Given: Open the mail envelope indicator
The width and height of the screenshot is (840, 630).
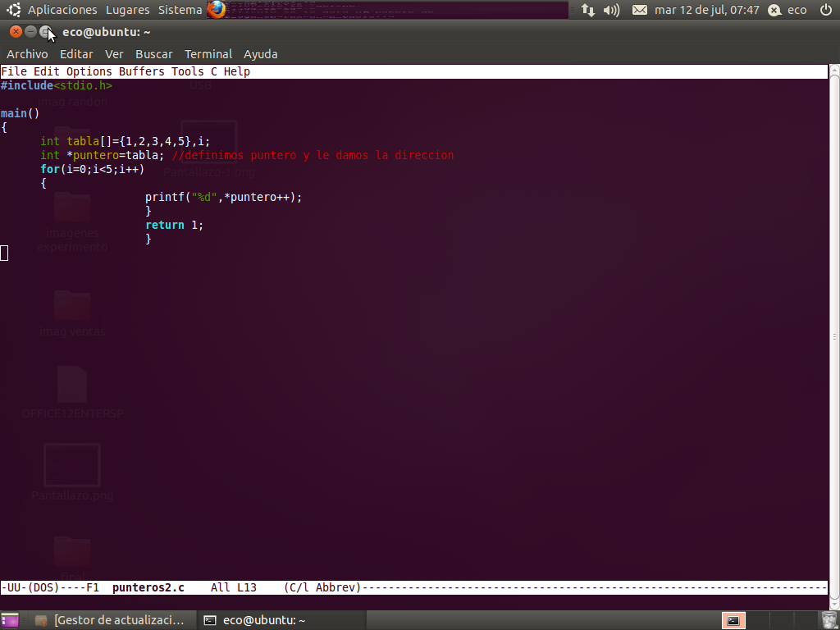Looking at the screenshot, I should tap(640, 10).
